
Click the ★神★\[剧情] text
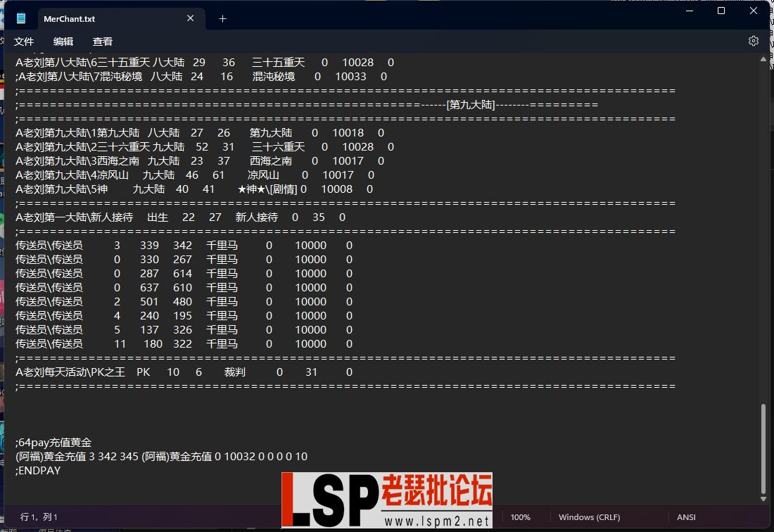tap(267, 189)
